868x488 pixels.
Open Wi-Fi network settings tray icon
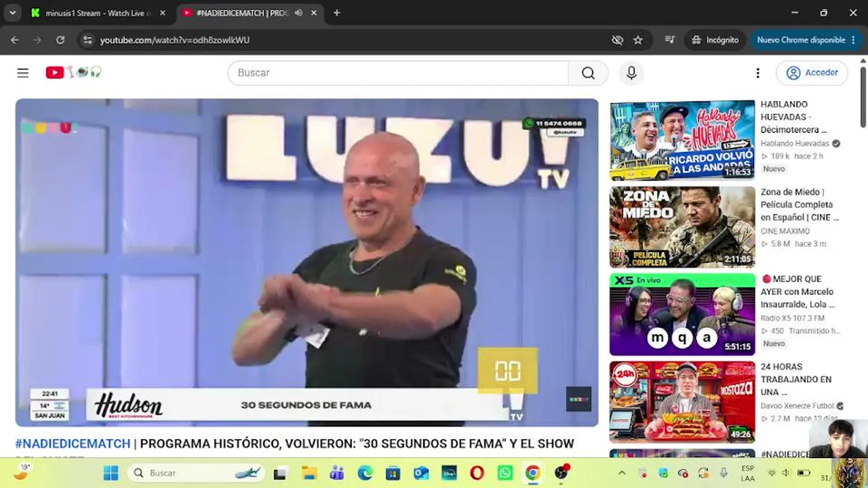pyautogui.click(x=772, y=473)
